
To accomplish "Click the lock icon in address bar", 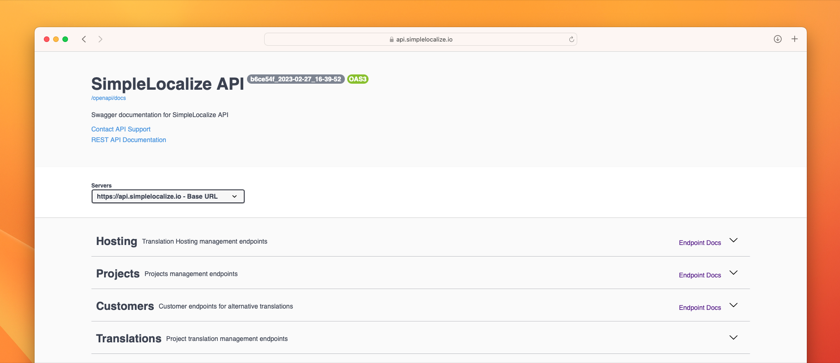I will pyautogui.click(x=392, y=39).
